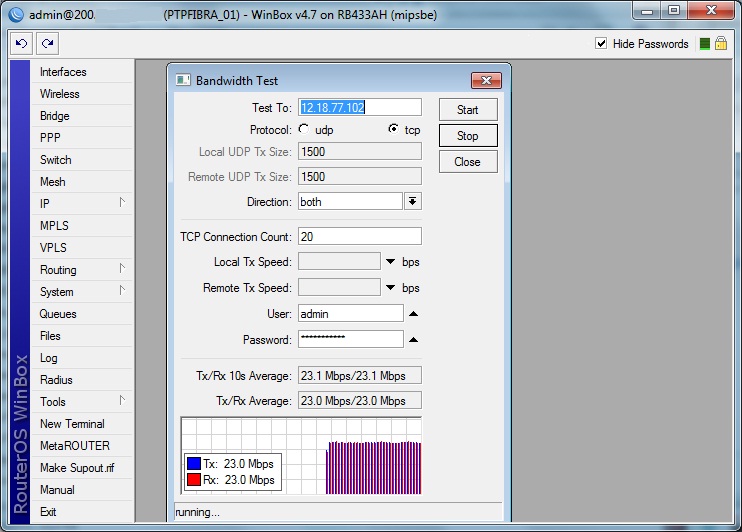Screen dimensions: 742x532
Task: Click the Local UDP Tx Size field
Action: pos(360,151)
